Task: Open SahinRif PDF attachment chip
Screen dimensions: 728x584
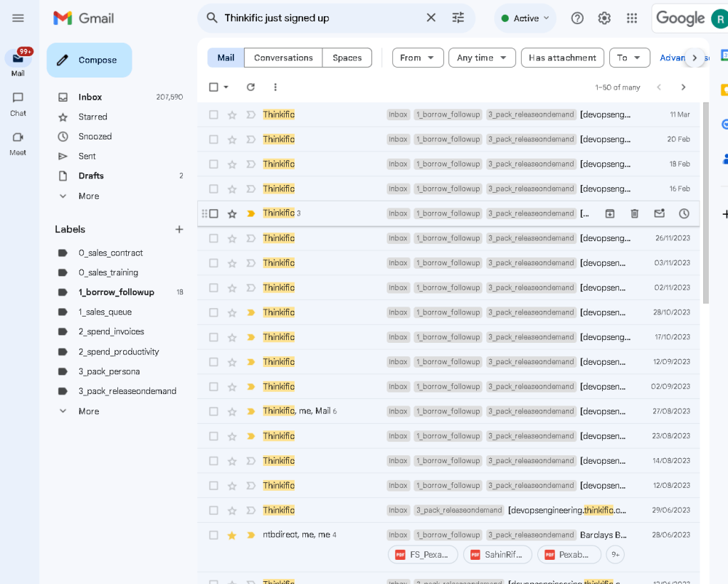Action: click(x=497, y=555)
